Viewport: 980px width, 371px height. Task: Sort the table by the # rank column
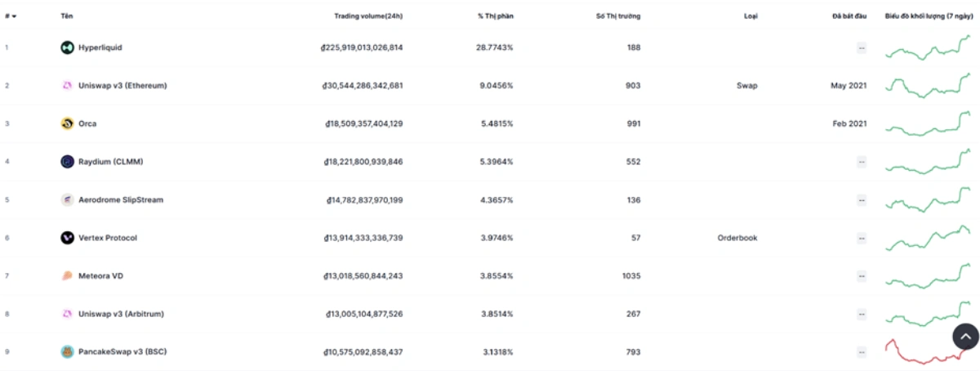tap(10, 16)
